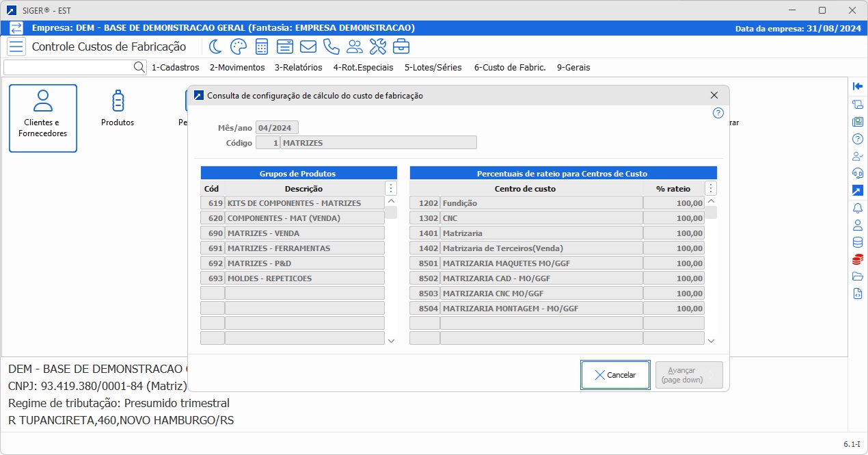Screen dimensions: 868x455
Task: Open the email tool icon
Action: pyautogui.click(x=309, y=47)
